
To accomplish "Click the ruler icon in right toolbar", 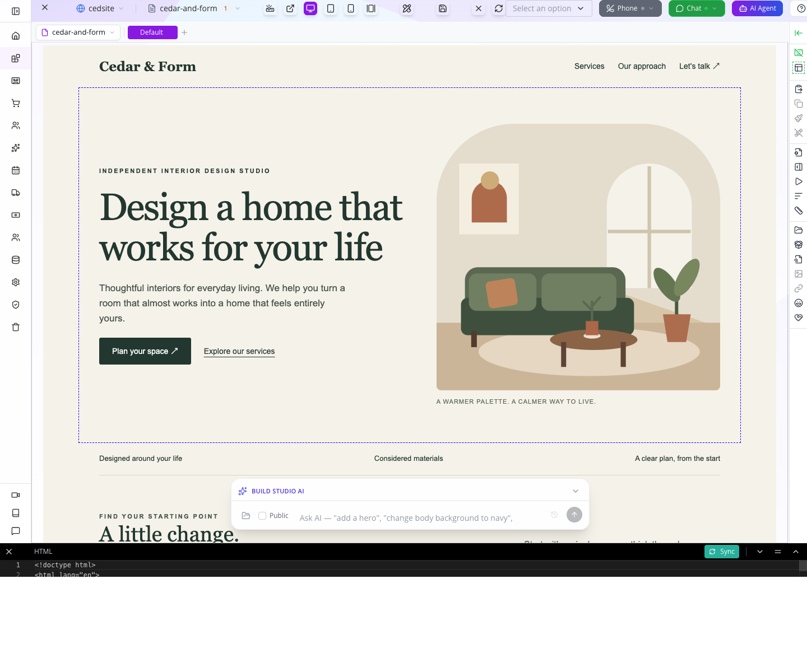I will [x=799, y=211].
